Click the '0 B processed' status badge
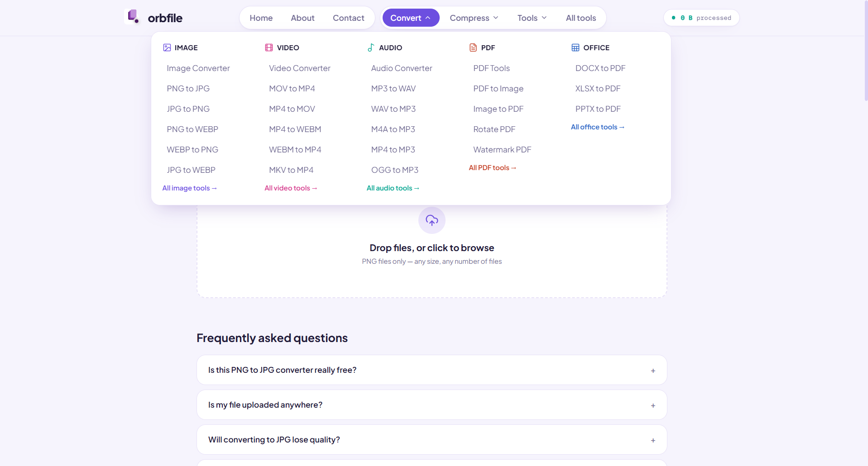Screen dimensions: 868x466 click(x=701, y=18)
